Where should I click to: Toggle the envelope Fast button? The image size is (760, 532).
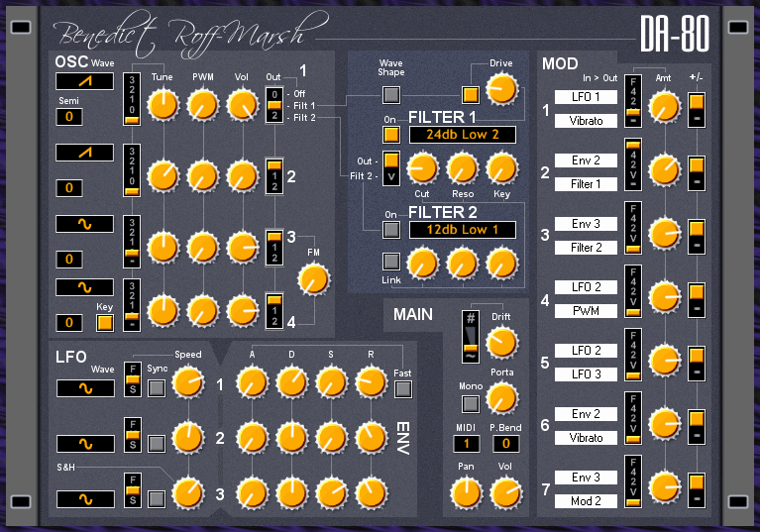(x=401, y=389)
